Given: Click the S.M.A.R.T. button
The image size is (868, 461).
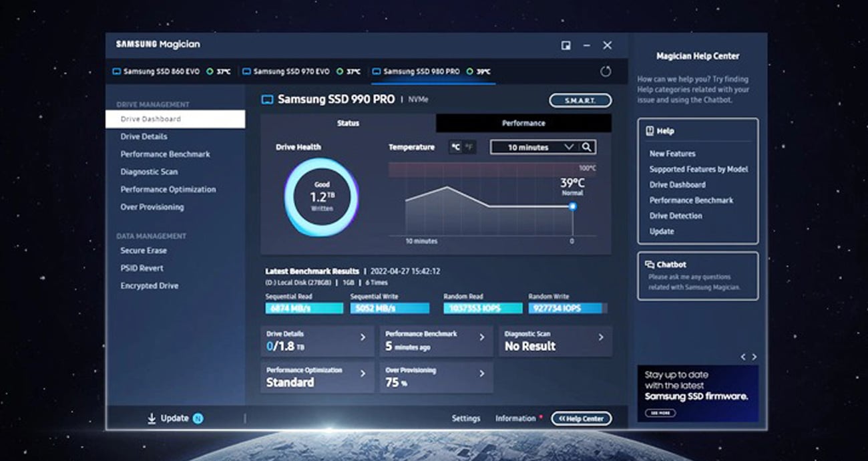Looking at the screenshot, I should pyautogui.click(x=580, y=100).
